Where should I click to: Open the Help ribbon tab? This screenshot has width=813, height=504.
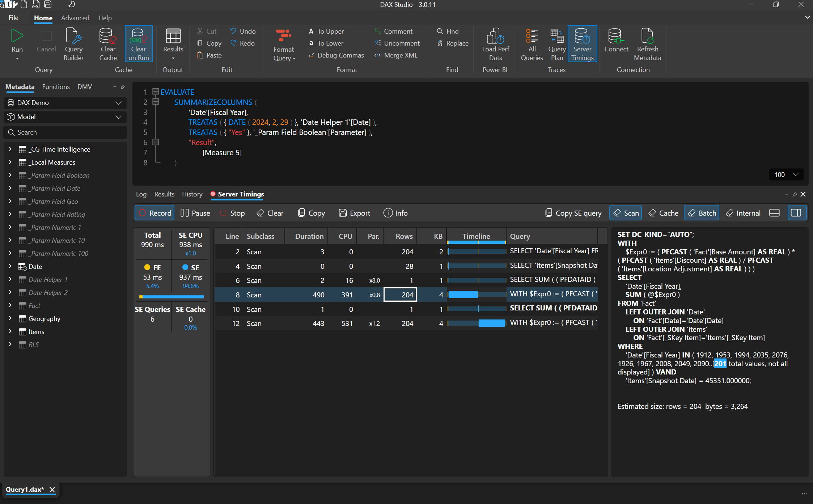[105, 18]
